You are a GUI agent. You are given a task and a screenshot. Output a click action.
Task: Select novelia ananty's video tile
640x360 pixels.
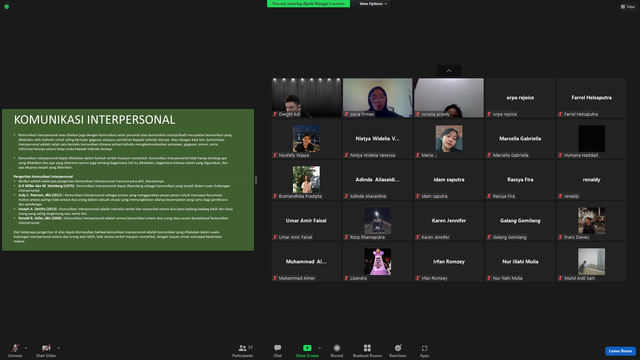click(x=449, y=98)
